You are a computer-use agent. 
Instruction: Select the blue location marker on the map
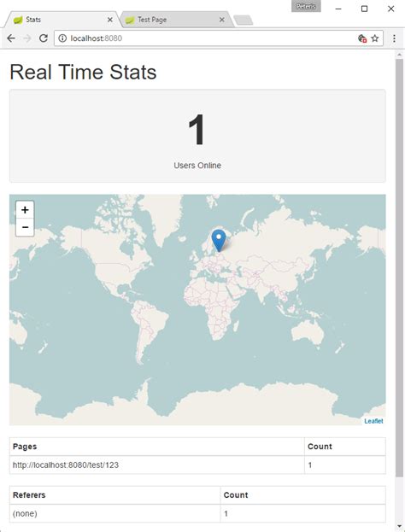pyautogui.click(x=219, y=241)
